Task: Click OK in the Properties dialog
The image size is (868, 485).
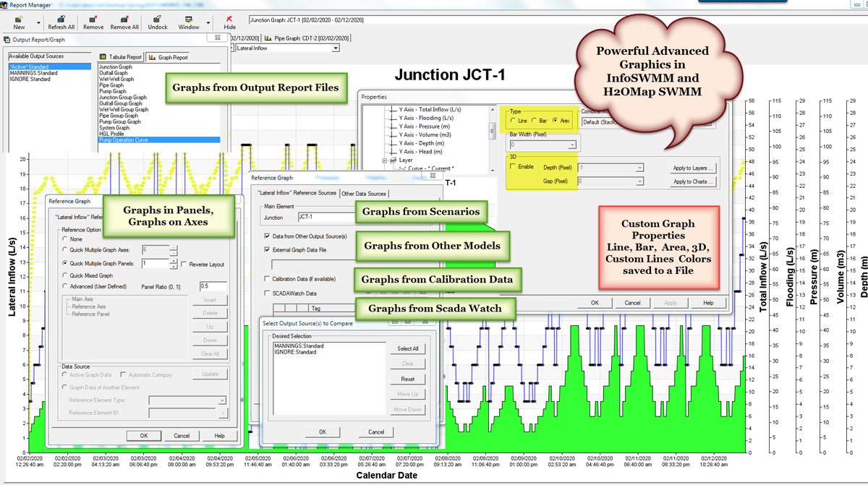Action: (595, 303)
